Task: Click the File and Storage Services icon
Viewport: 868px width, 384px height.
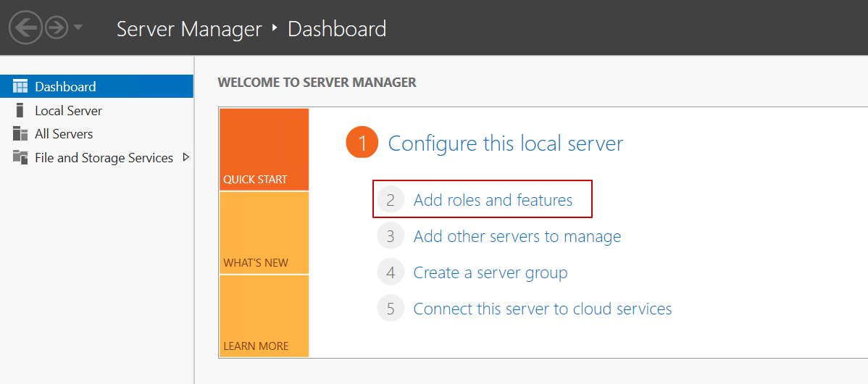Action: point(20,158)
